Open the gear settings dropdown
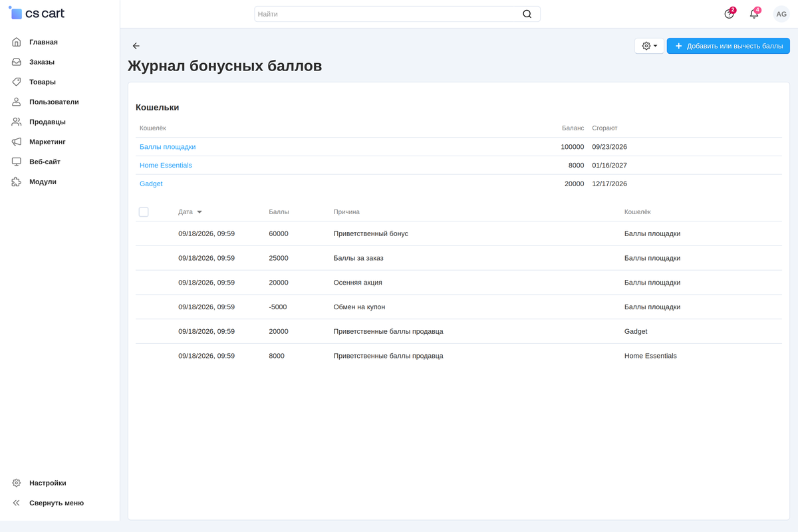Viewport: 798px width, 532px height. click(649, 46)
